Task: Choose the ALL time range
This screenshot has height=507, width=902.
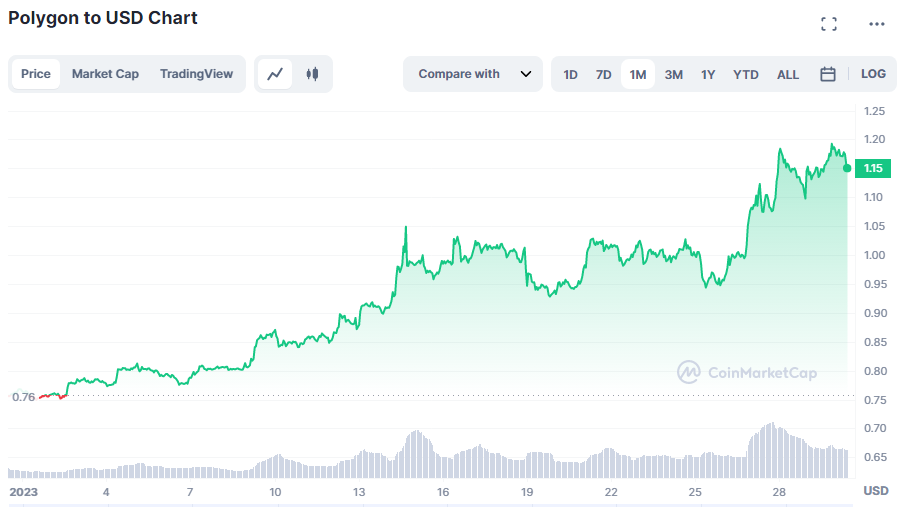Action: (x=788, y=74)
